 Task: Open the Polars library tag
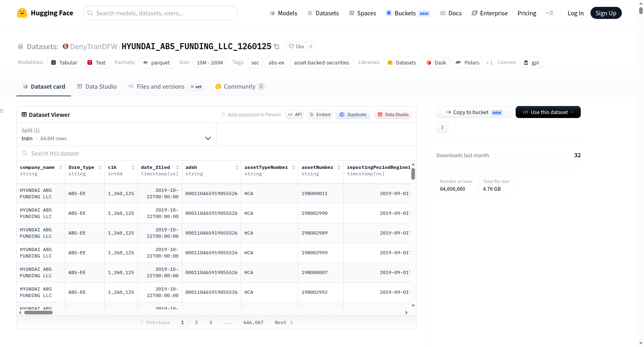(467, 62)
